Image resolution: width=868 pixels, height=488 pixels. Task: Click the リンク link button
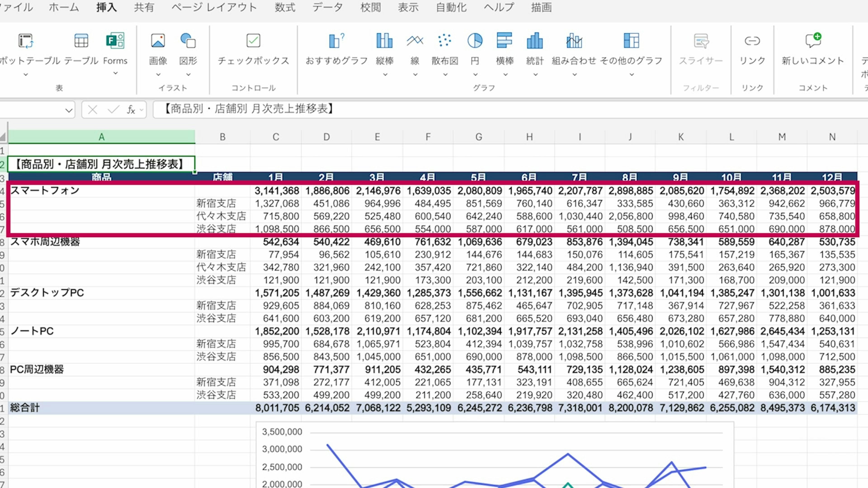752,41
